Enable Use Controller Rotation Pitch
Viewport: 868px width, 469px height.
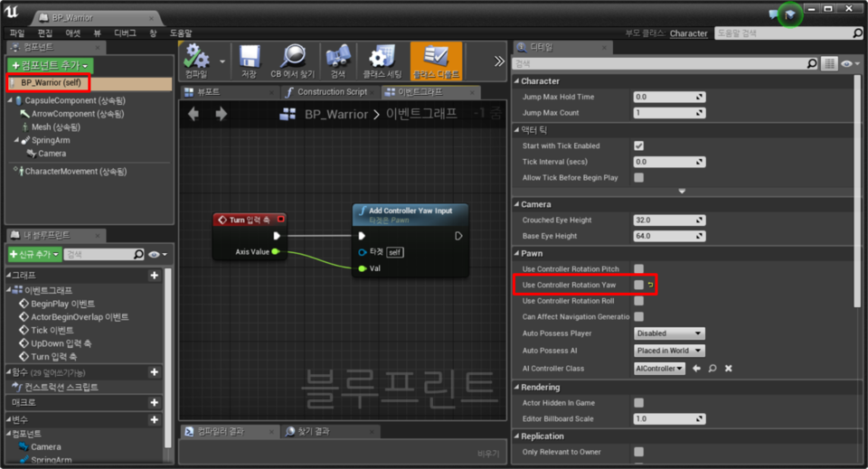639,268
